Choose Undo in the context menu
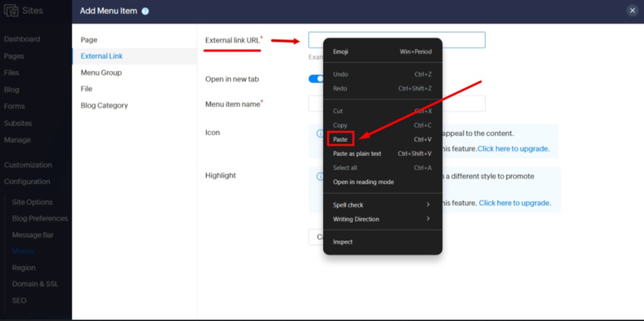This screenshot has height=321, width=644. click(x=383, y=74)
